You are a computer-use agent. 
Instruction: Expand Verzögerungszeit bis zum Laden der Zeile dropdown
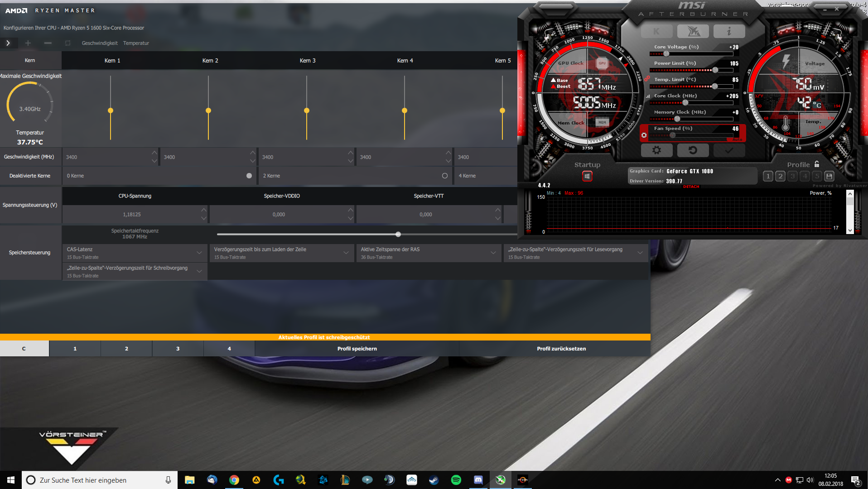coord(346,253)
